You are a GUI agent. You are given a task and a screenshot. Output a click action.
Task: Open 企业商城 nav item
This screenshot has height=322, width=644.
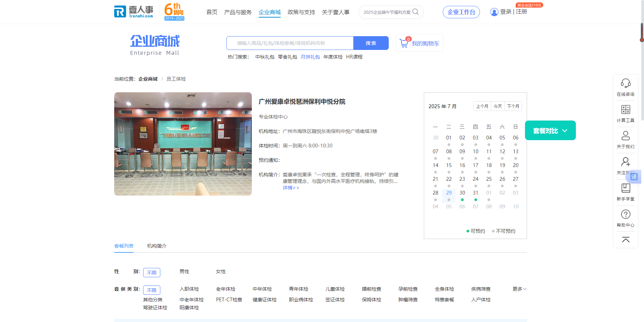[270, 12]
